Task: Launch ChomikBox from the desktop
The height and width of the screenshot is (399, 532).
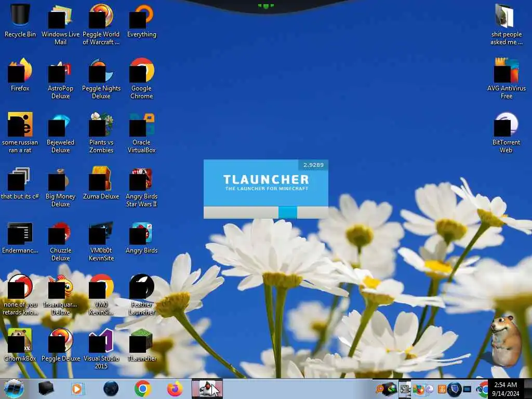Action: [20, 345]
